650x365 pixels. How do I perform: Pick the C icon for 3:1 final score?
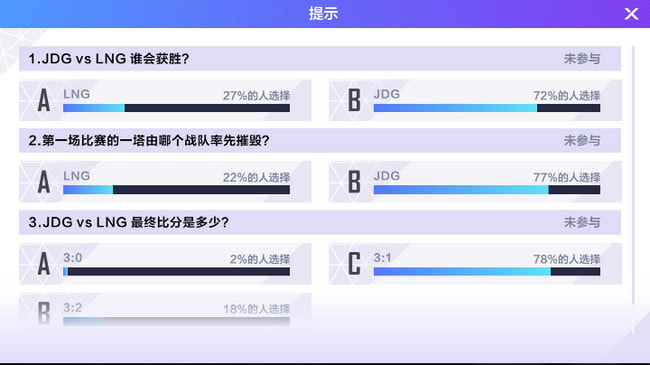pyautogui.click(x=354, y=263)
